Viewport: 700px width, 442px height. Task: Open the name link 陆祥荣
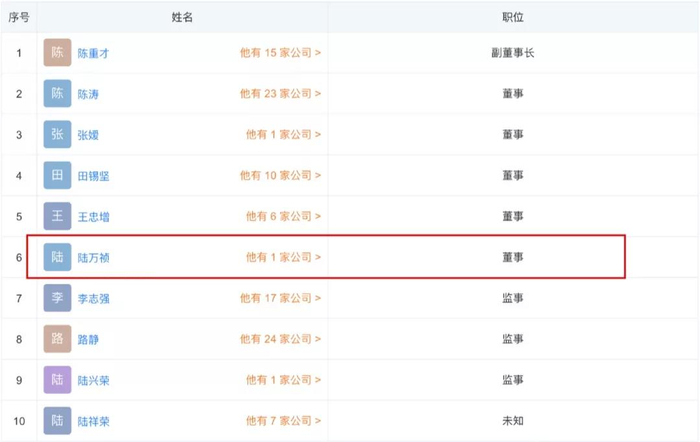click(94, 421)
